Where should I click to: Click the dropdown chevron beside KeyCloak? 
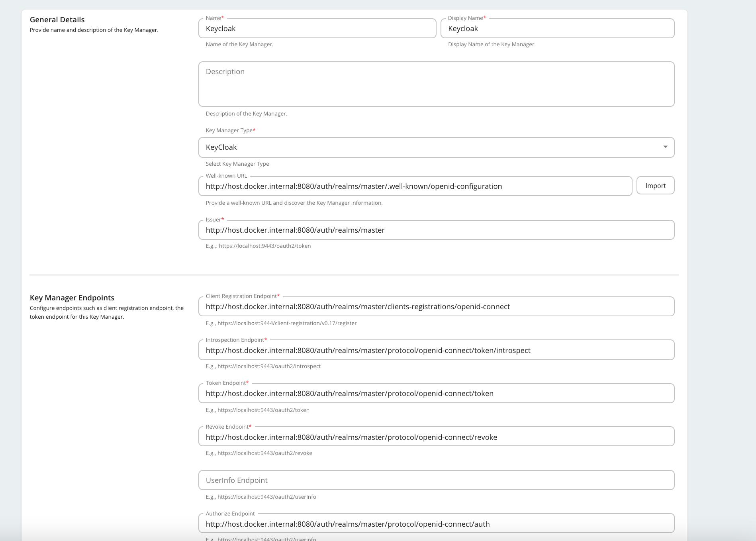pos(666,147)
